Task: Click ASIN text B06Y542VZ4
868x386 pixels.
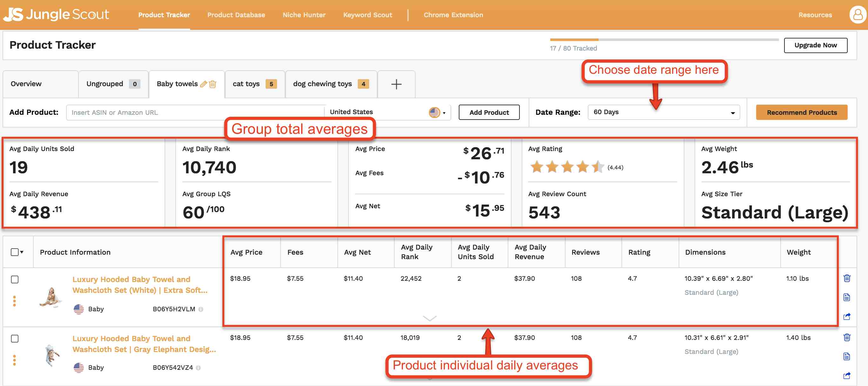Action: (173, 368)
